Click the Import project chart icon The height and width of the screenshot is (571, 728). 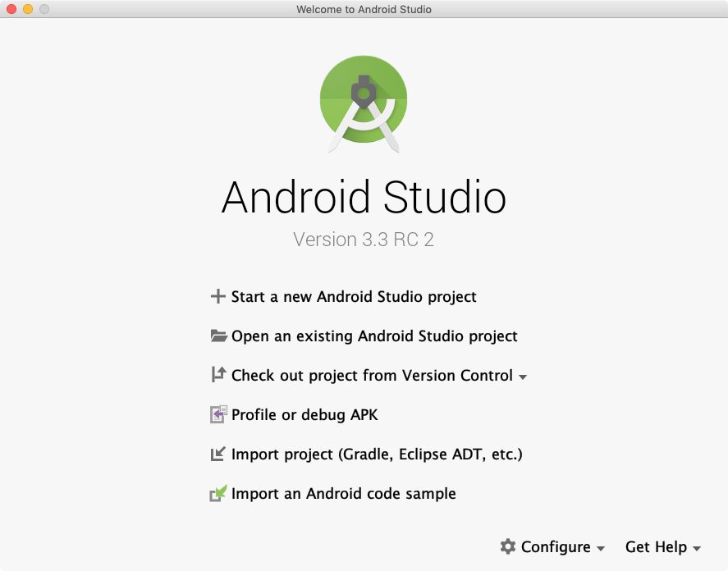(x=218, y=454)
